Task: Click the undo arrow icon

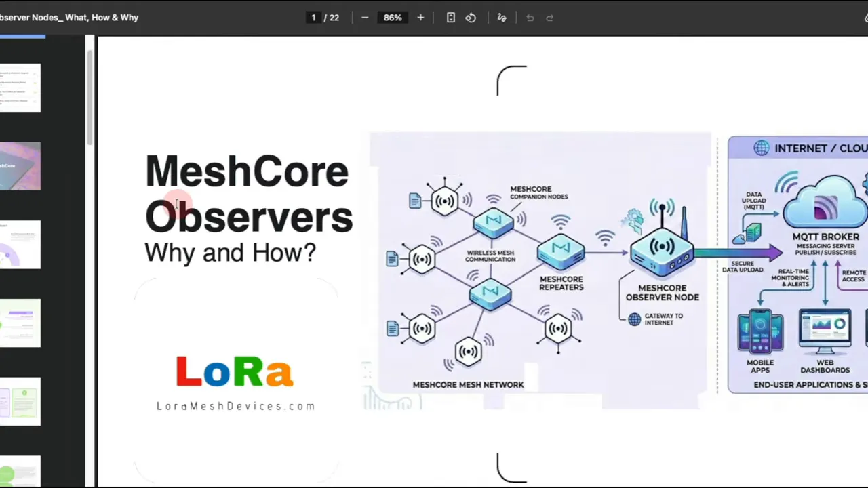Action: point(530,18)
